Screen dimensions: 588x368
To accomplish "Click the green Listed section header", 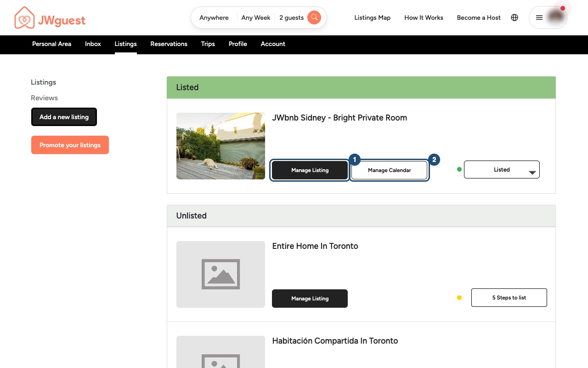I will (x=361, y=87).
